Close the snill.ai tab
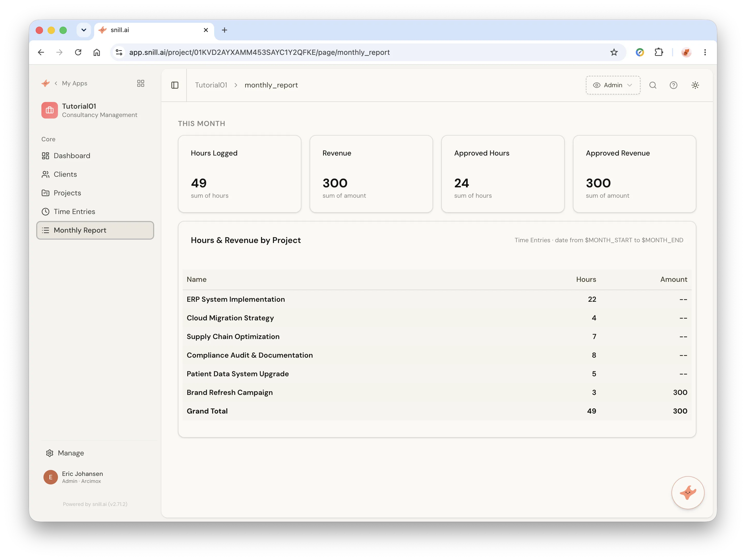 pyautogui.click(x=206, y=30)
